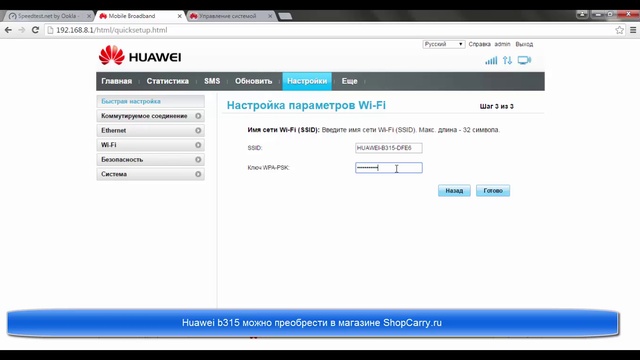This screenshot has height=360, width=640.
Task: Open a new browser tab
Action: pos(285,16)
